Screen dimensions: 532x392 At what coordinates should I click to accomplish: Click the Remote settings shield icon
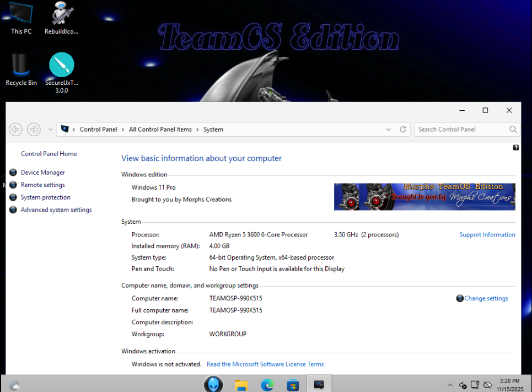click(x=13, y=185)
